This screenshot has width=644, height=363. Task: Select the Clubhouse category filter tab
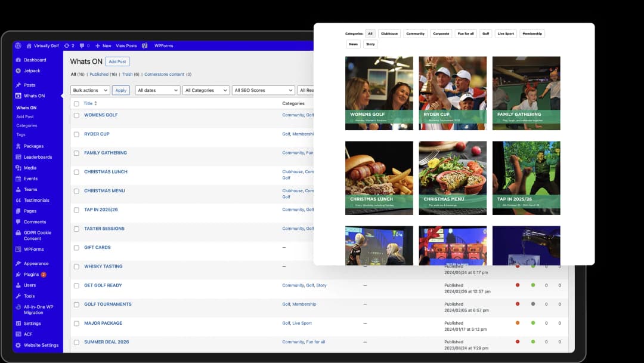[389, 34]
